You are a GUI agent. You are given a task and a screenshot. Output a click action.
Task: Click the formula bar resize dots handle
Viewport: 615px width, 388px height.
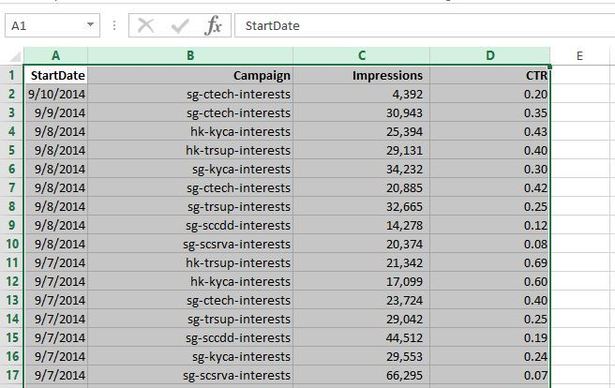point(114,26)
